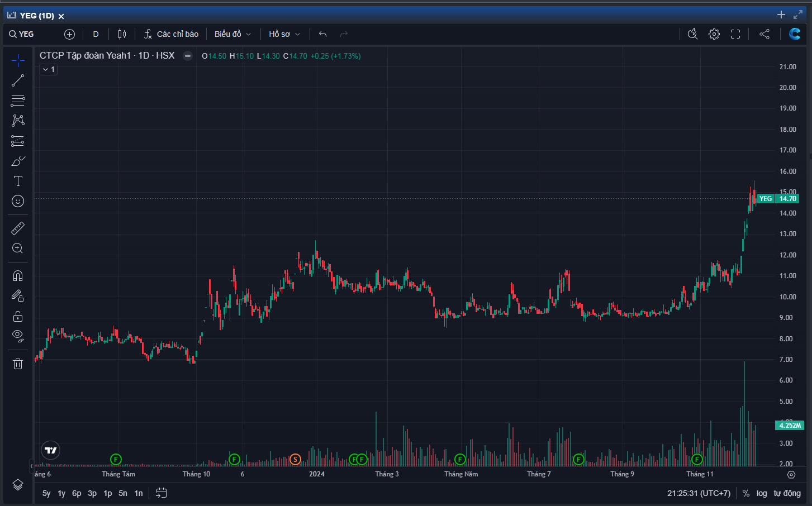Viewport: 812px width, 506px height.
Task: Click the orange S split marker
Action: pos(295,460)
